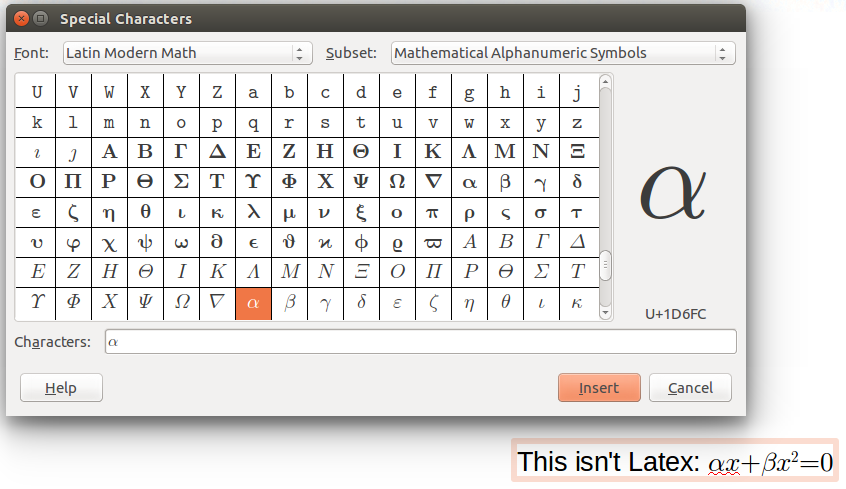Screen dimensions: 846x489
Task: Pick the bold lowercase mu cell
Action: click(x=289, y=212)
